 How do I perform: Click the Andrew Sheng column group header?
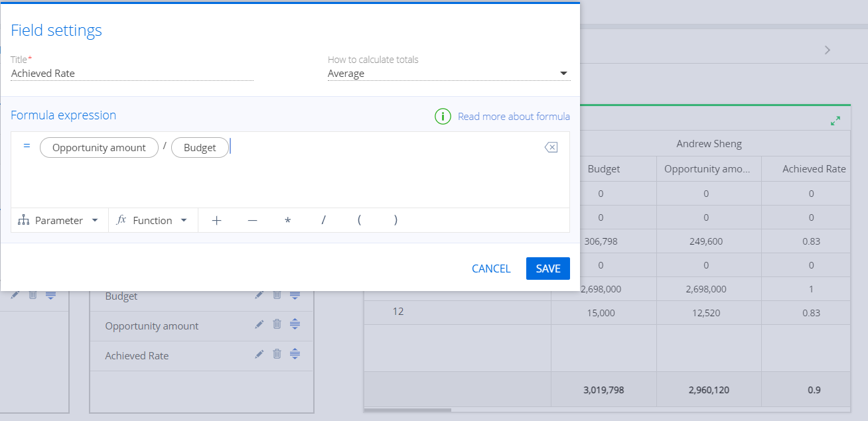709,144
